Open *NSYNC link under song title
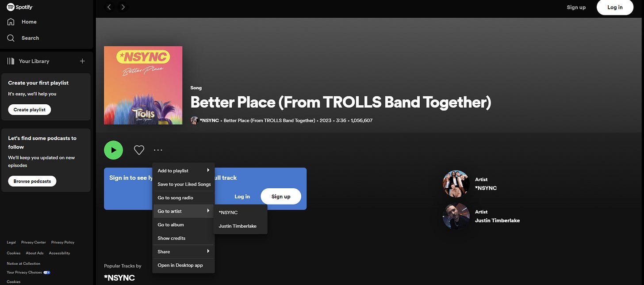This screenshot has width=644, height=285. click(209, 120)
